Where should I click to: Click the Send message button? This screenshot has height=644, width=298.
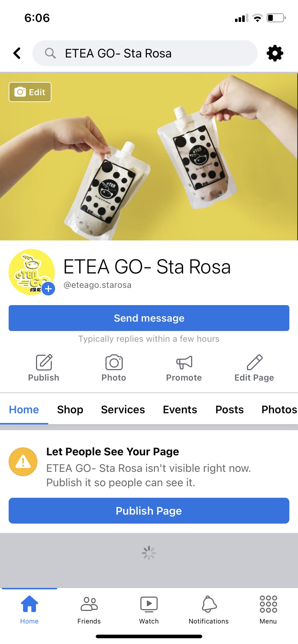click(149, 318)
